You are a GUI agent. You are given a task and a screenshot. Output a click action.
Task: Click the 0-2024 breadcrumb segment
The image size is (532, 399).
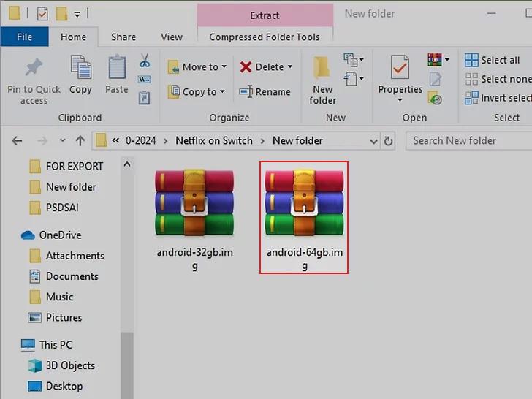[140, 140]
